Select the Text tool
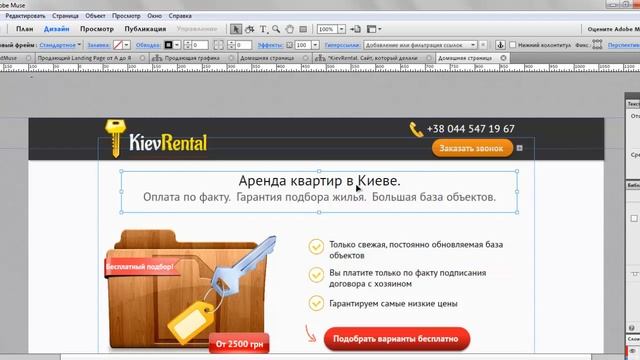This screenshot has height=360, width=640. [x=263, y=29]
